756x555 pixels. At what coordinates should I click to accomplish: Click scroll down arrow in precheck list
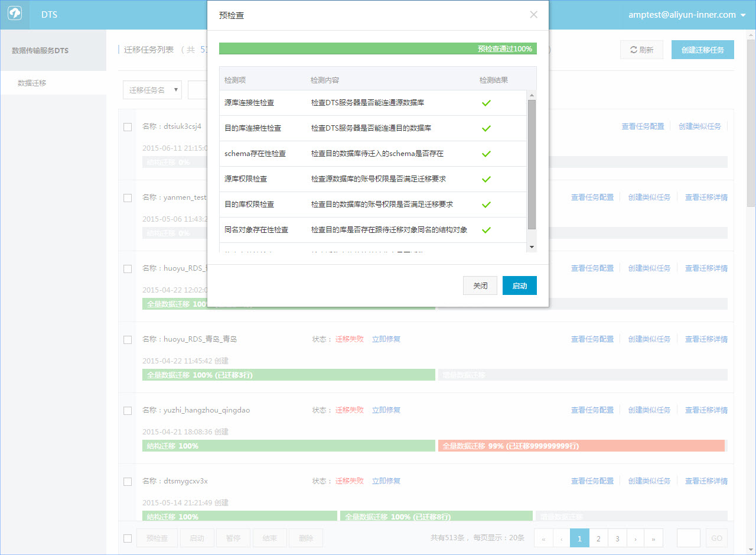coord(532,247)
